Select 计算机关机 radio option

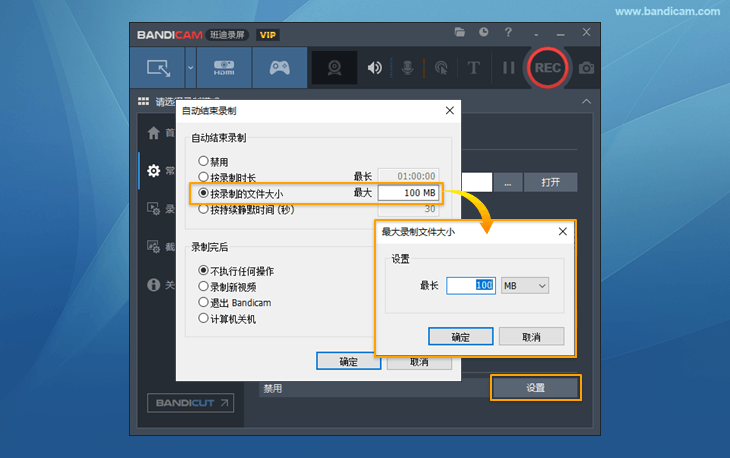[x=227, y=319]
